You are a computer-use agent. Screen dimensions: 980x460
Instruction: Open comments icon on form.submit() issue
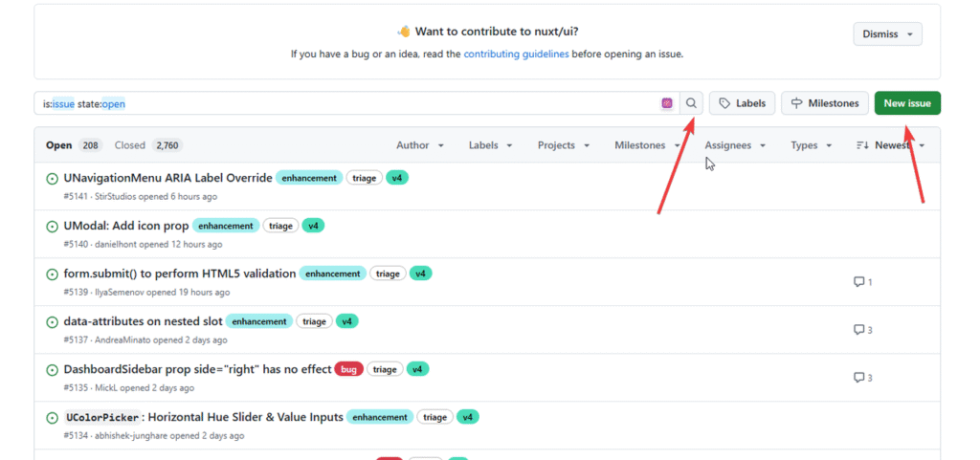click(x=858, y=282)
